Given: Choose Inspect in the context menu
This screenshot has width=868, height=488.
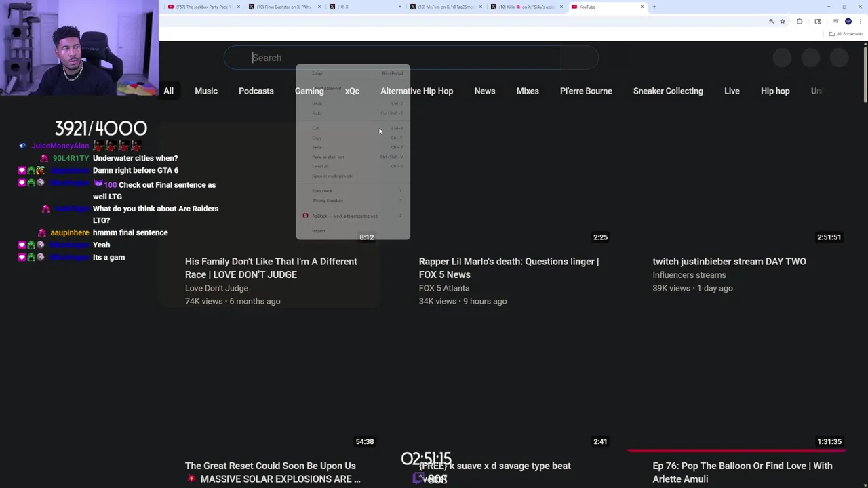Looking at the screenshot, I should point(353,231).
